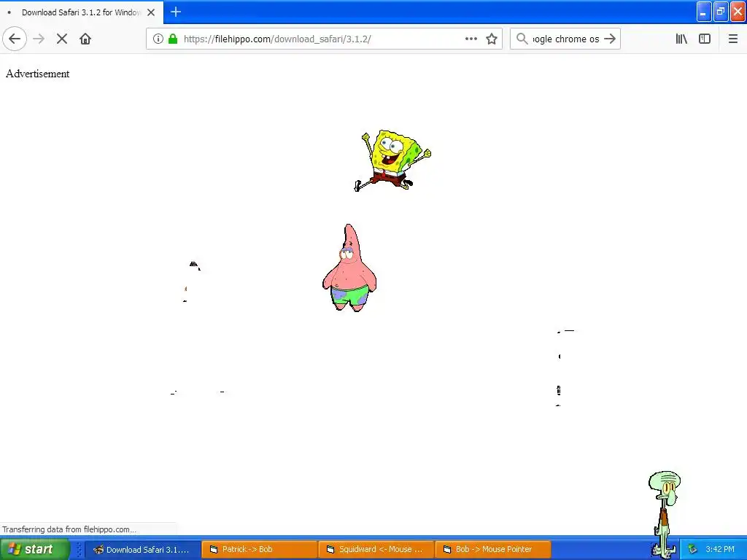Show site information via the info icon
Viewport: 747px width, 560px height.
(x=158, y=39)
